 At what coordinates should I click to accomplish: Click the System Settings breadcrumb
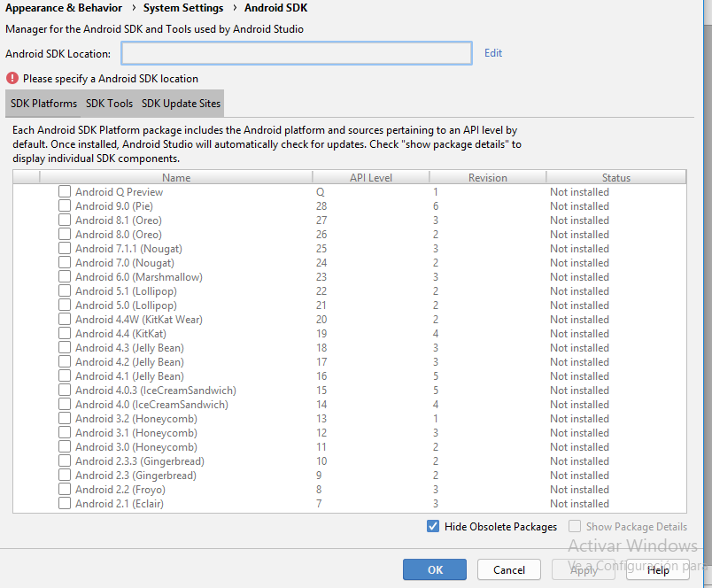[x=183, y=8]
